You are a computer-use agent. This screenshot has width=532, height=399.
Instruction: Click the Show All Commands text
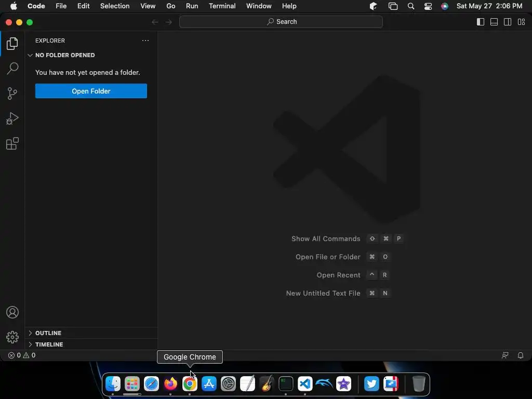[x=326, y=238]
